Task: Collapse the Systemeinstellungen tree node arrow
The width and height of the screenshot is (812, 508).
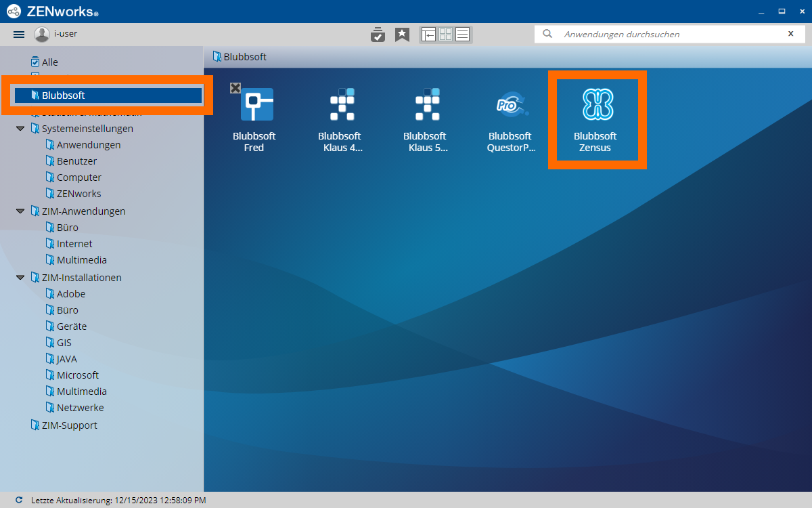Action: pyautogui.click(x=21, y=129)
